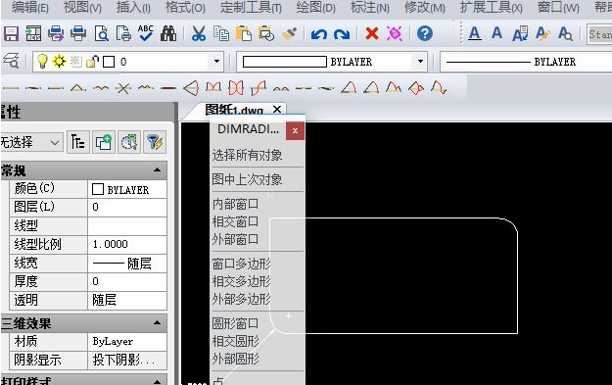The image size is (612, 385).
Task: Toggle layer on/off lightbulb icon
Action: 42,61
